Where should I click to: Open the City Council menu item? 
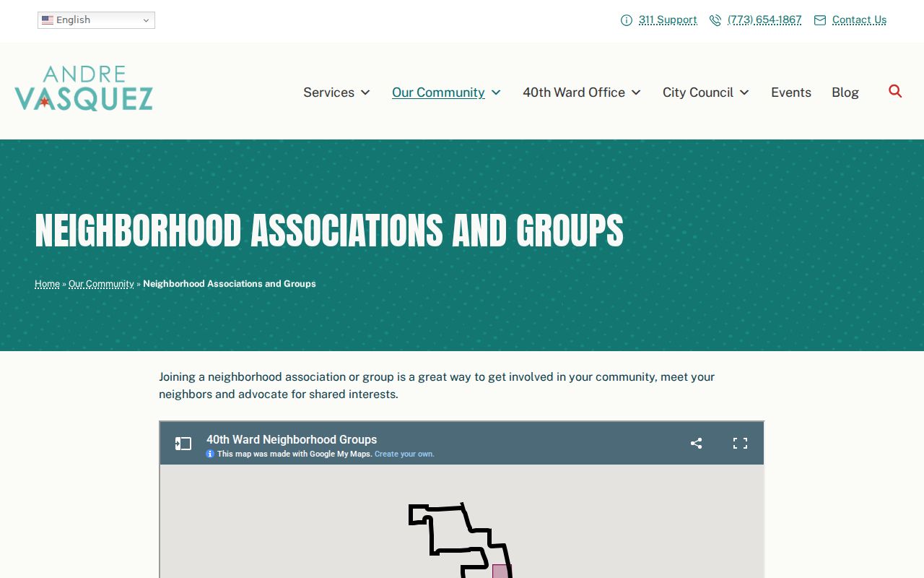(x=698, y=92)
